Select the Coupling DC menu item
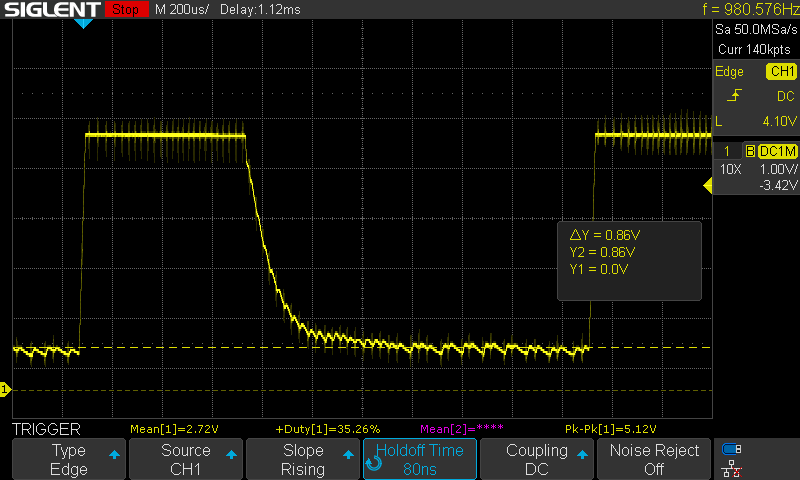The width and height of the screenshot is (800, 480). coord(537,459)
